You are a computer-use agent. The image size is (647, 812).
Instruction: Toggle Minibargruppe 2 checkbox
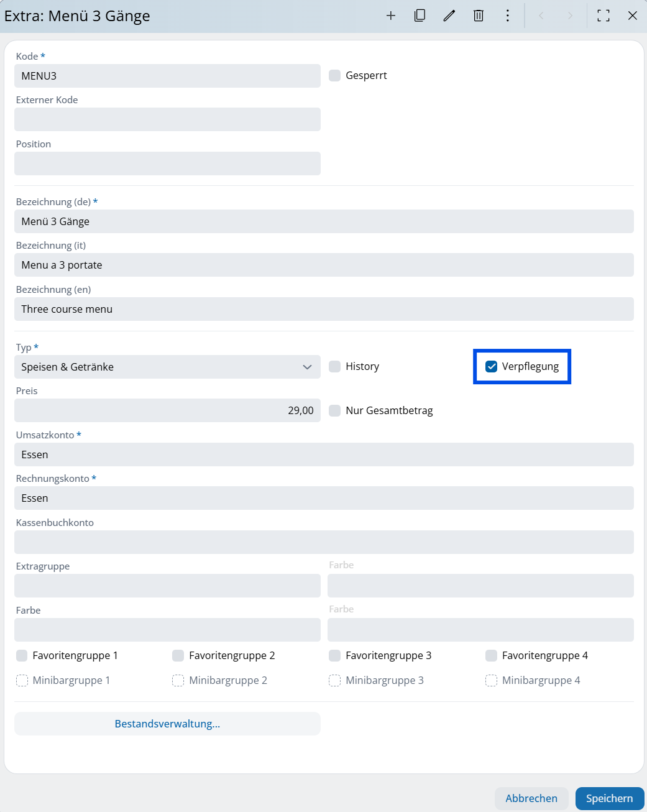[178, 680]
